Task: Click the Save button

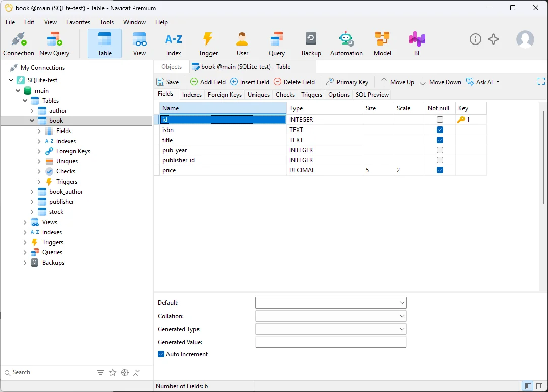Action: click(168, 82)
